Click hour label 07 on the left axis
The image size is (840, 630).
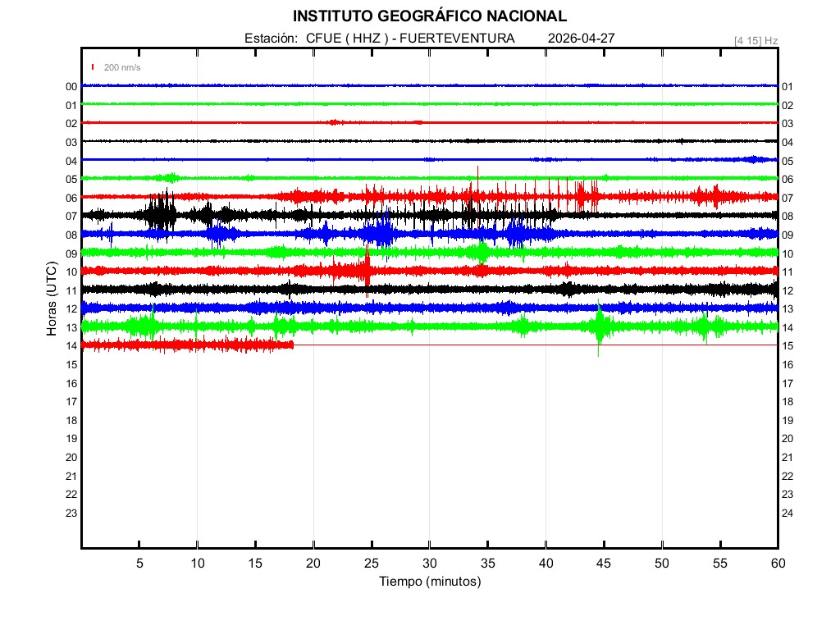pos(71,217)
